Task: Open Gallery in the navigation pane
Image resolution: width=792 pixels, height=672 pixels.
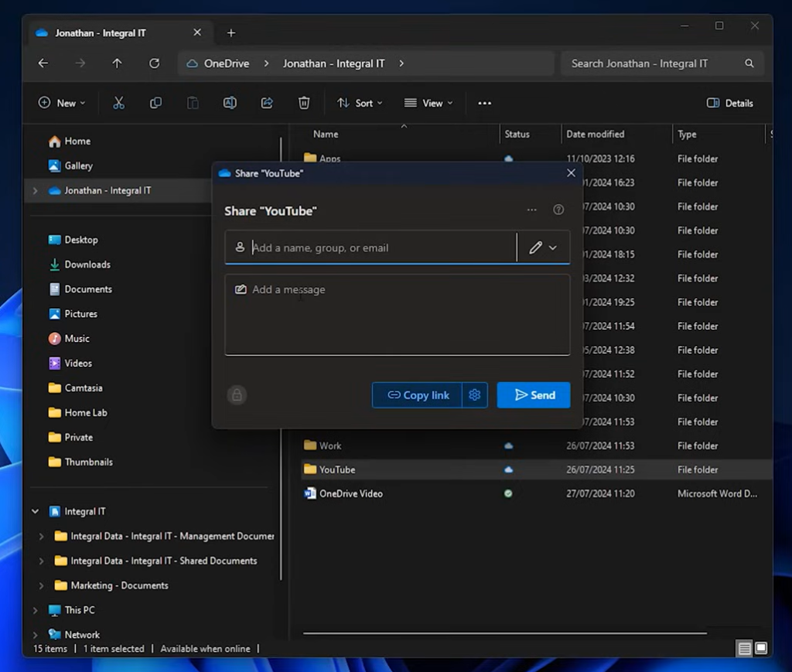Action: tap(70, 165)
